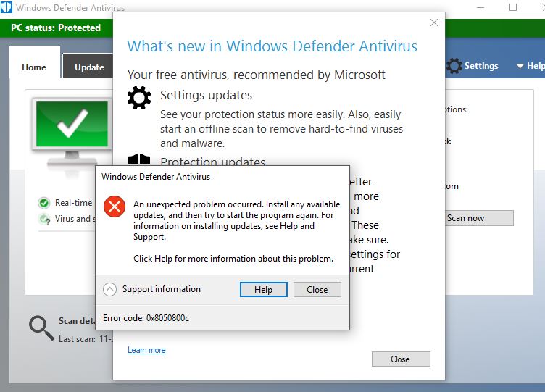Maximize the Windows Defender window
The image size is (545, 392).
click(513, 7)
